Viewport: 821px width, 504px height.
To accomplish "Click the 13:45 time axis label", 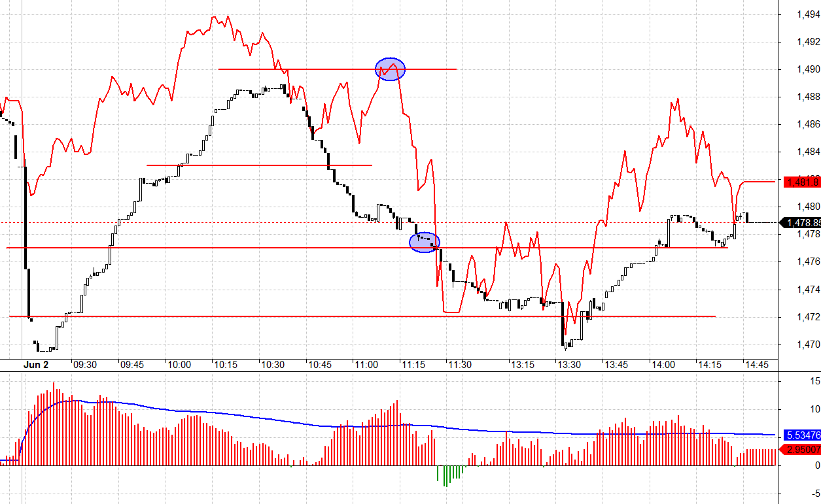I will tap(617, 365).
